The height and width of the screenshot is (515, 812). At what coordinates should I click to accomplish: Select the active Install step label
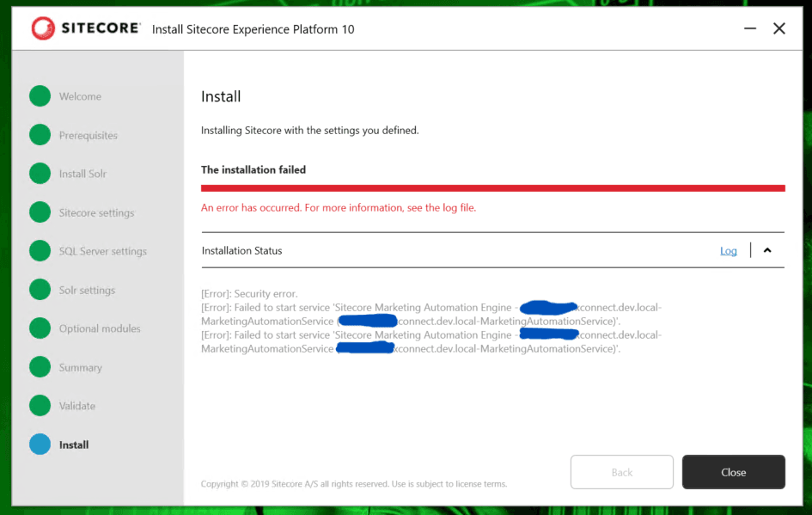pos(74,444)
